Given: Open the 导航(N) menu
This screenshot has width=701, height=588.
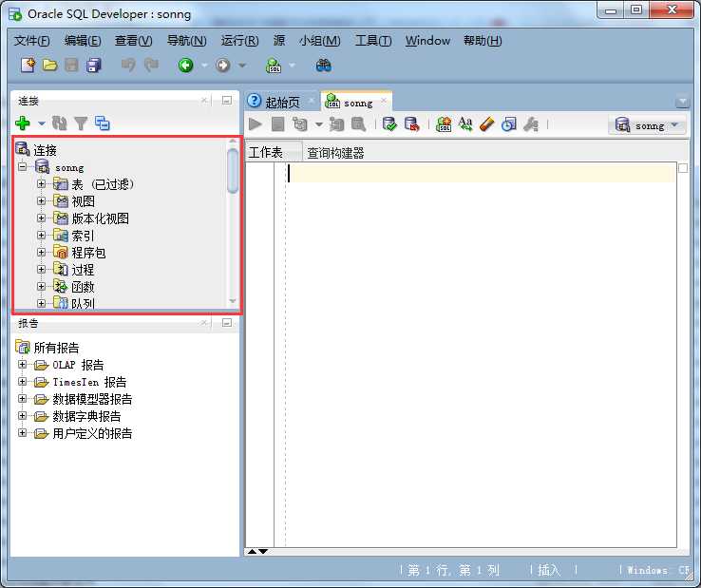Looking at the screenshot, I should [x=187, y=41].
